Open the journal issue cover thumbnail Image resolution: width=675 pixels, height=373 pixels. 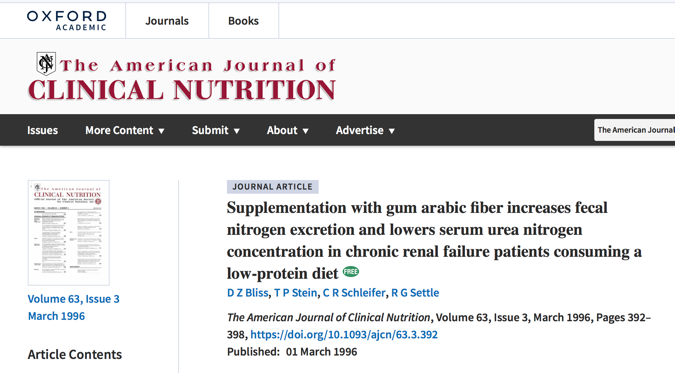tap(69, 233)
